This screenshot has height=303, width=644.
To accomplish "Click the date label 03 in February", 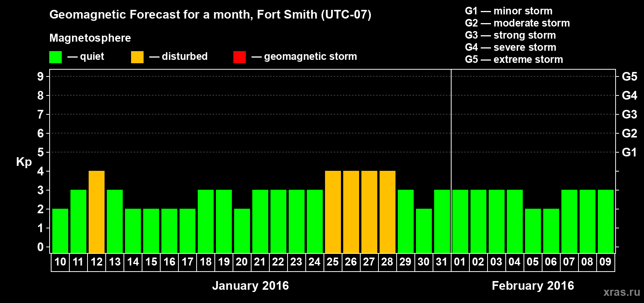I will tap(497, 262).
